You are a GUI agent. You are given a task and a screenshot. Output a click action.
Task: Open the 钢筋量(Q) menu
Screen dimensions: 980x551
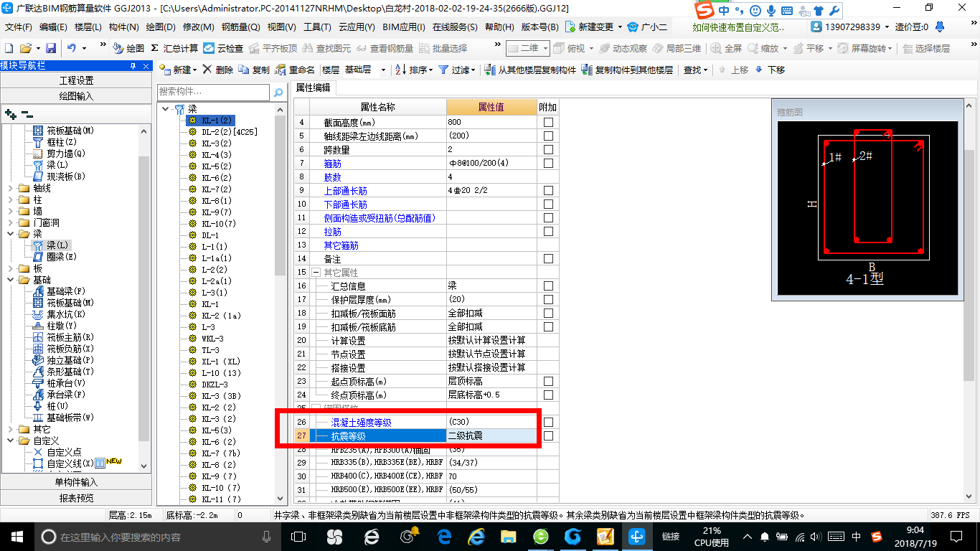tap(241, 27)
